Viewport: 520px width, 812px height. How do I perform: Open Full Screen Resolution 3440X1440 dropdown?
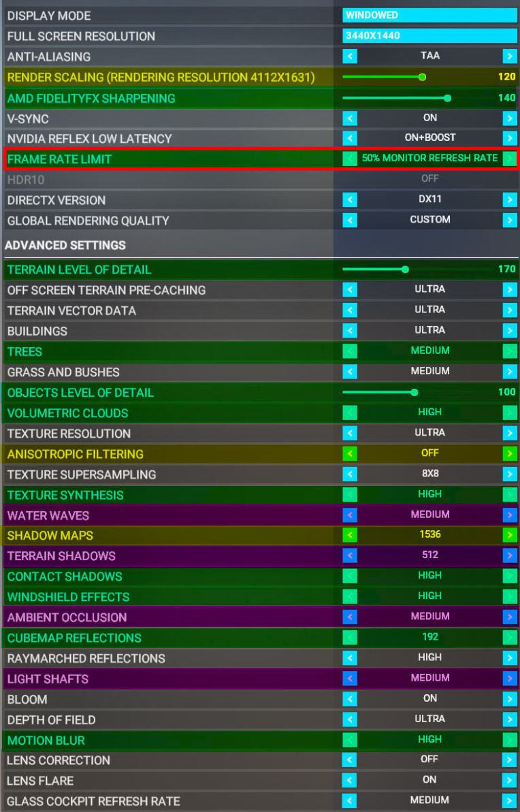coord(429,36)
